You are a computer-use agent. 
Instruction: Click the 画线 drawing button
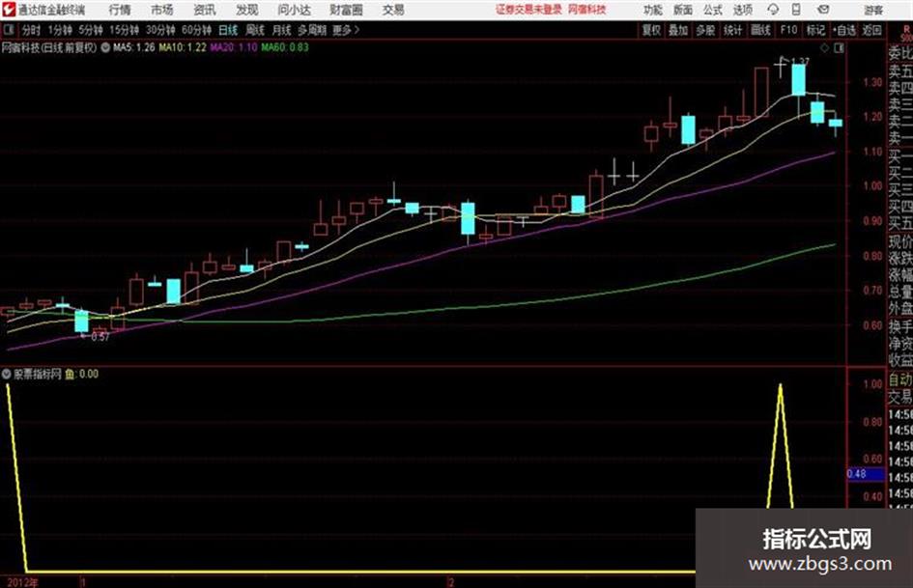[760, 30]
